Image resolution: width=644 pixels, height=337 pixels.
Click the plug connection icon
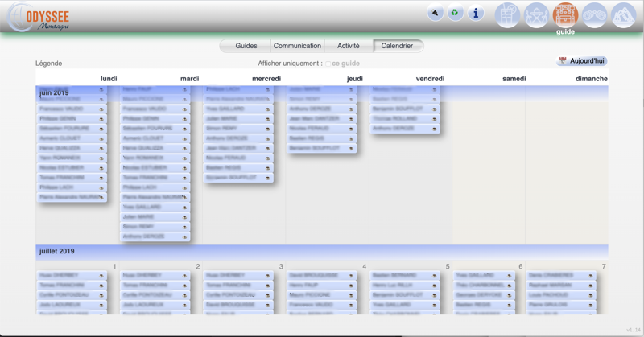point(435,14)
